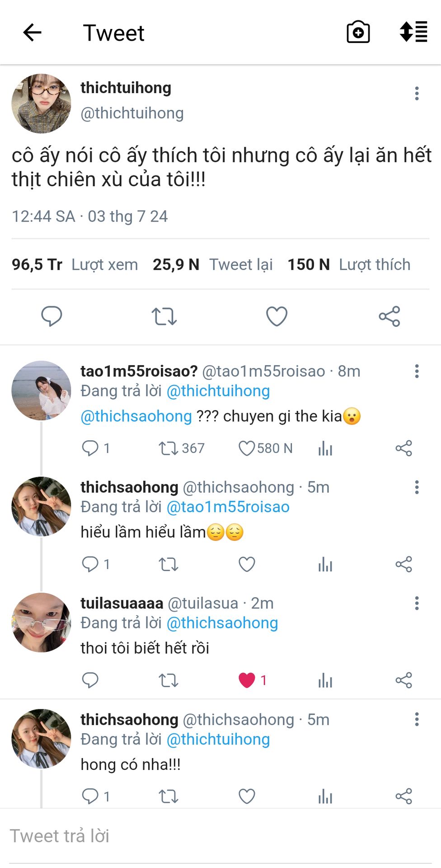
Task: Click the sort replies icon in header
Action: (413, 32)
